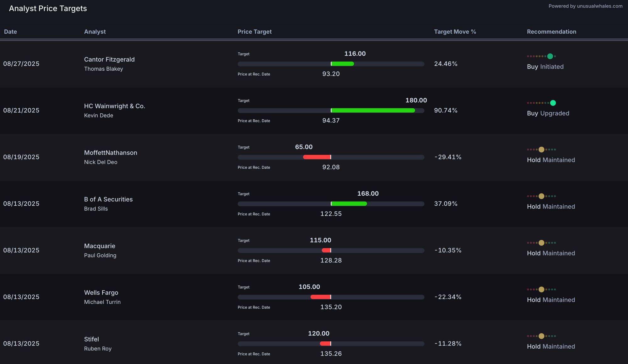Click the yellow rating dot for Macquarie
Viewport: 628px width, 364px height.
click(x=541, y=243)
